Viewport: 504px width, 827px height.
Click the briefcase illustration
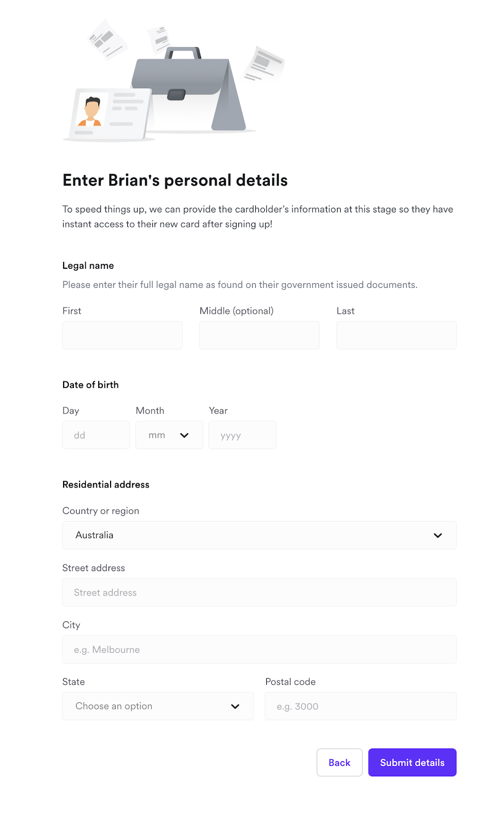point(189,89)
